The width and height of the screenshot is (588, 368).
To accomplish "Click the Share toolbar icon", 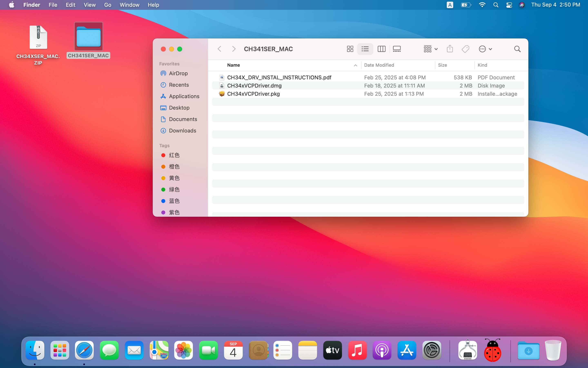I will pos(450,49).
